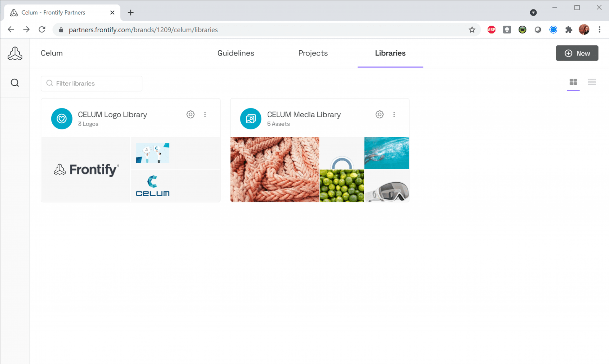
Task: Open the kebab menu on CELUM Logo Library
Action: 205,114
